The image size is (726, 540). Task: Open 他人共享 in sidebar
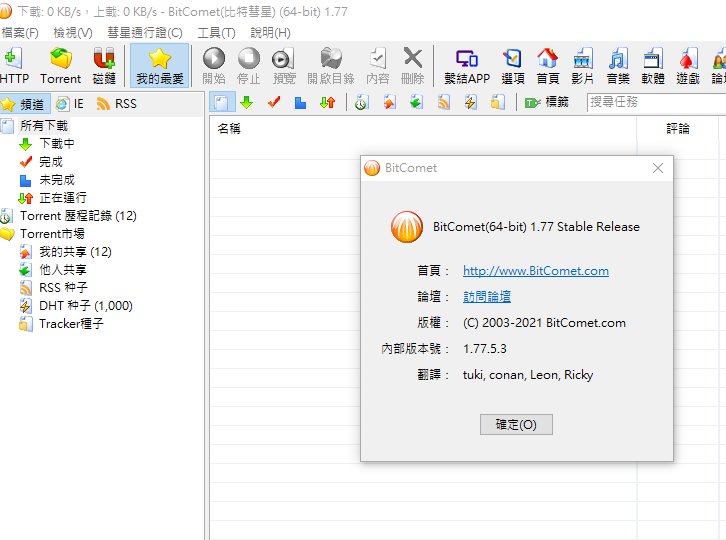pyautogui.click(x=63, y=270)
